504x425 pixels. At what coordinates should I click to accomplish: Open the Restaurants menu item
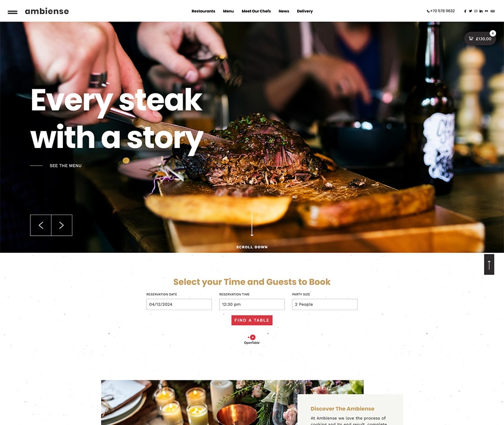(x=203, y=11)
